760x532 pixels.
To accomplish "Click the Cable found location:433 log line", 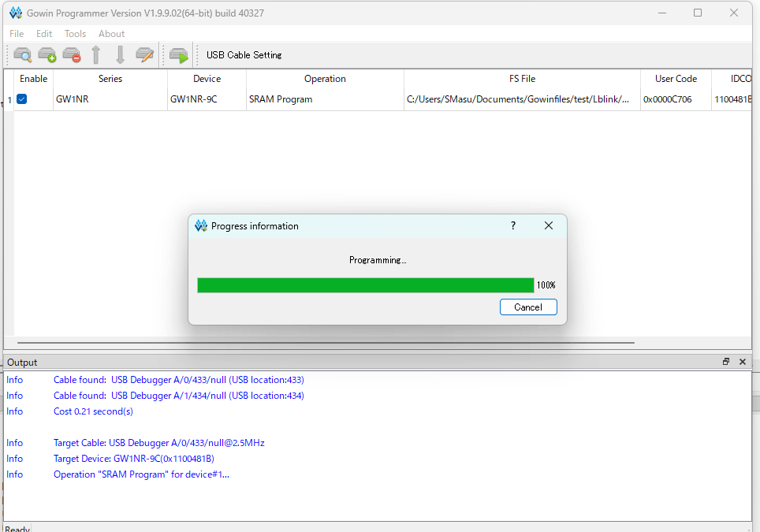I will [x=179, y=380].
